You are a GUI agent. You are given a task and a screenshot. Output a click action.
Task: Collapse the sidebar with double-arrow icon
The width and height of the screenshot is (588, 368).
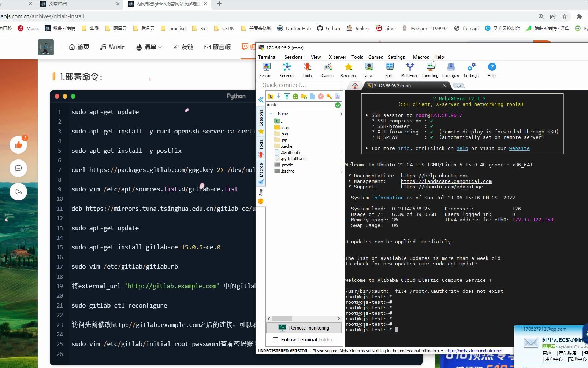pyautogui.click(x=261, y=100)
